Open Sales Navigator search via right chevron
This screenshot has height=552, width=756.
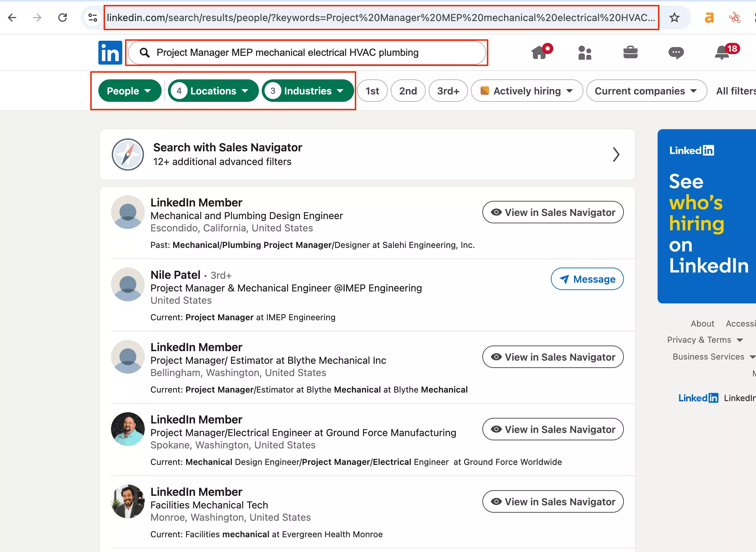(616, 155)
